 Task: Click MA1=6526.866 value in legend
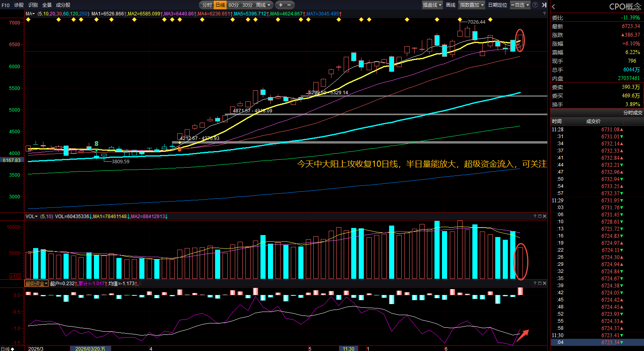(x=109, y=14)
